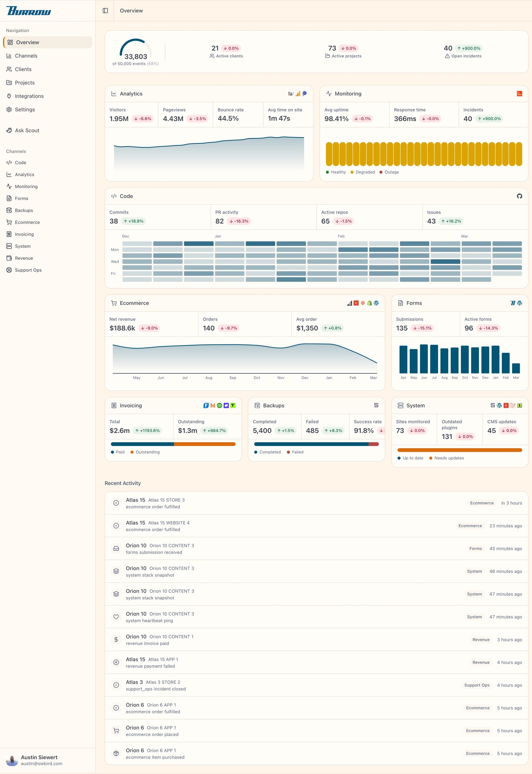Click the Code channel icon in sidebar
The image size is (532, 774).
click(9, 163)
